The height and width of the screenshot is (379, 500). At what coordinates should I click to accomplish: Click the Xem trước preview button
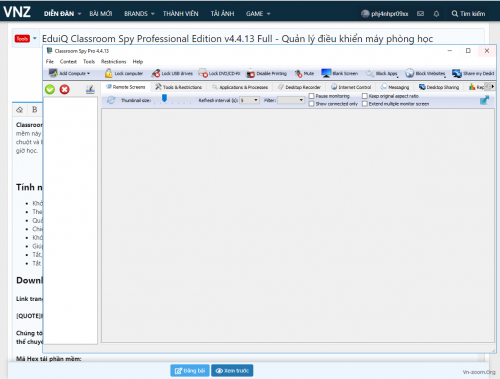(232, 371)
